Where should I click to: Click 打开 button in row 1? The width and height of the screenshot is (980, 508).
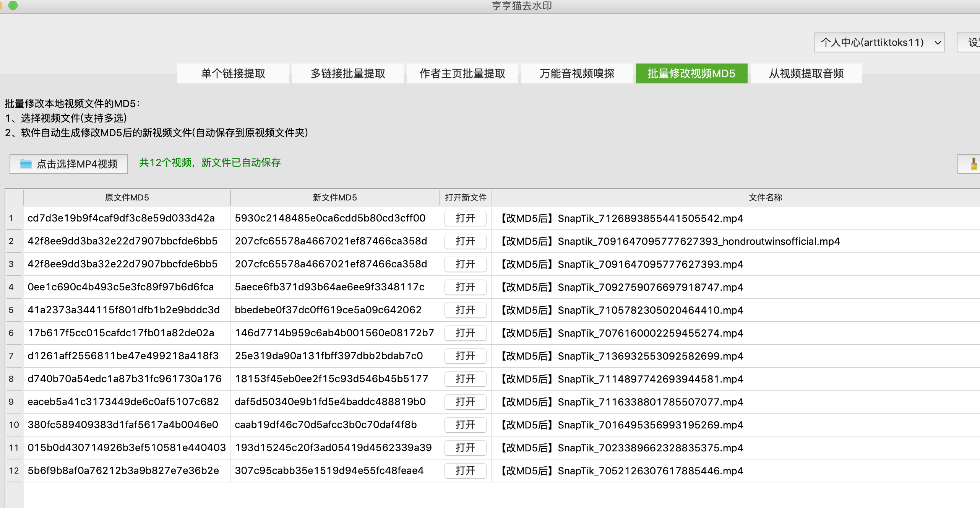coord(465,218)
